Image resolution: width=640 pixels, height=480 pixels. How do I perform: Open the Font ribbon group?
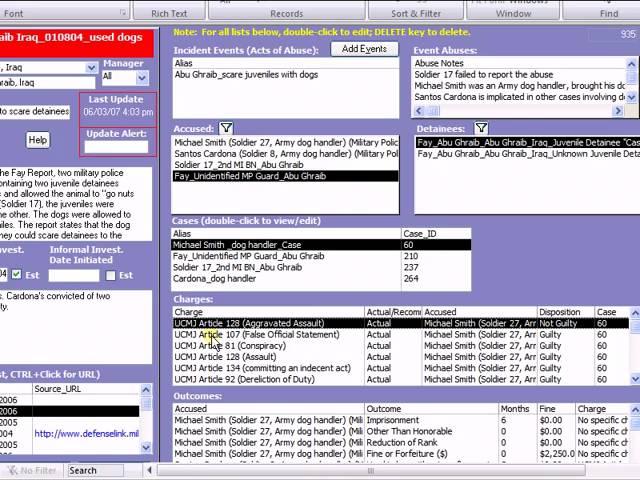point(13,13)
